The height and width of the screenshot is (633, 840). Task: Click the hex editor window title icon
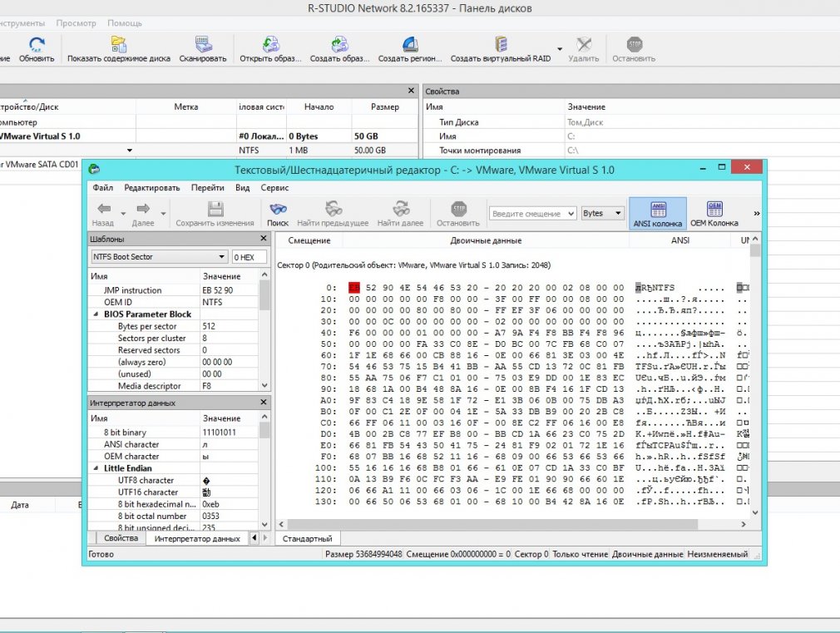(x=94, y=170)
